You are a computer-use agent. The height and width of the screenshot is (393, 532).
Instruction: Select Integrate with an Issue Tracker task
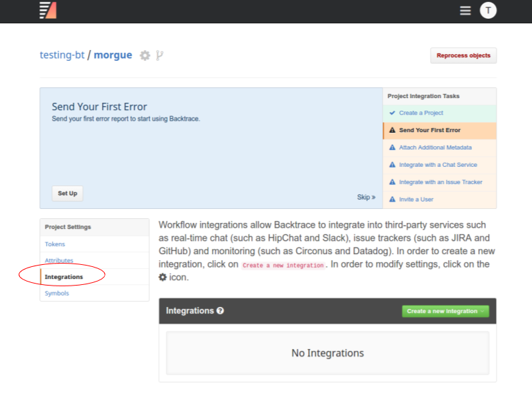point(440,182)
